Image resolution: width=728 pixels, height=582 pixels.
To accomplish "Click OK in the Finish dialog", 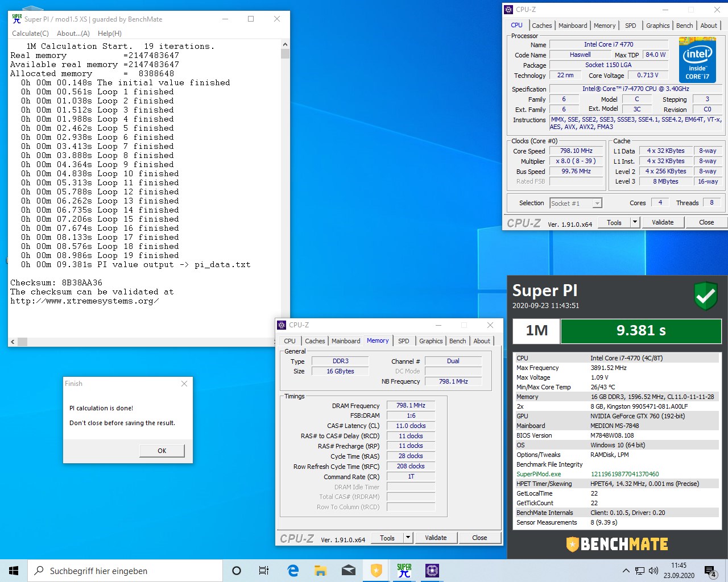I will pyautogui.click(x=162, y=451).
